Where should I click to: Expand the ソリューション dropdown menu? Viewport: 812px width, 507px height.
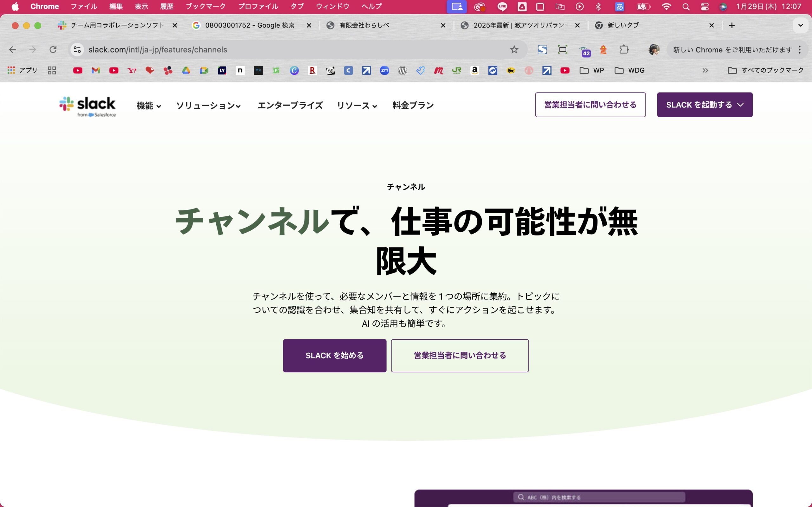click(x=208, y=106)
